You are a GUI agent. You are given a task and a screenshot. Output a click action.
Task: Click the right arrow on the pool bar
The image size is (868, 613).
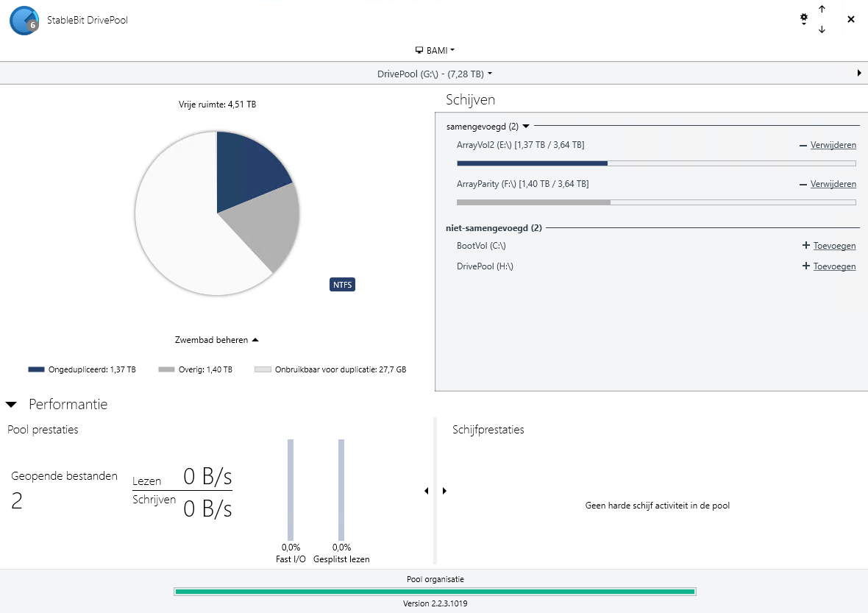click(859, 73)
